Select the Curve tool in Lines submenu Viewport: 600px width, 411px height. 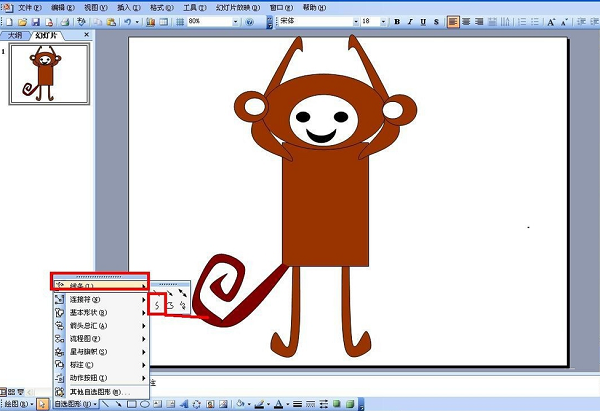point(157,304)
